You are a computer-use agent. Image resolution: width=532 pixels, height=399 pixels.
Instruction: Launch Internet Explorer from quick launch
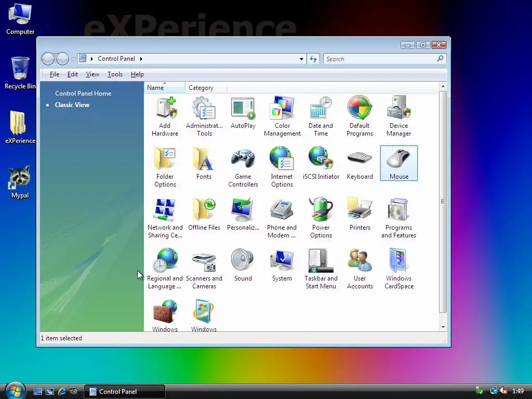pos(62,392)
